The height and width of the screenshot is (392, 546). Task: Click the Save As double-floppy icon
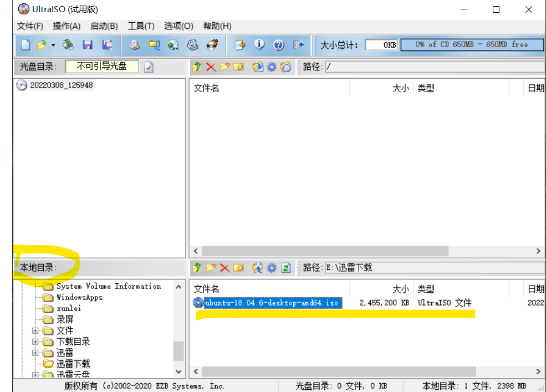(107, 45)
